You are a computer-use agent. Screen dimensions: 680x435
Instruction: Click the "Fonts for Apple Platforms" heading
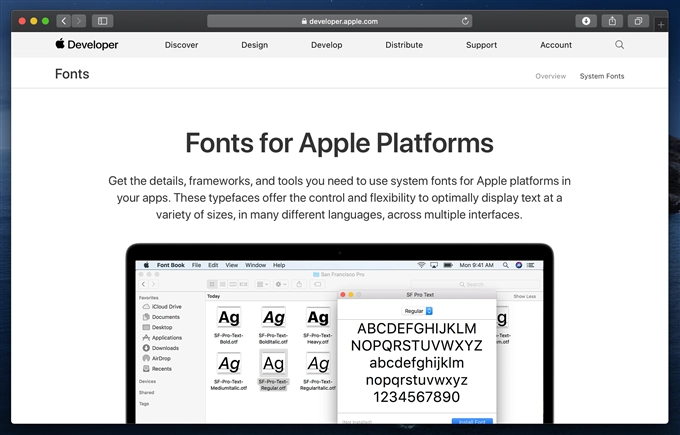pos(340,143)
